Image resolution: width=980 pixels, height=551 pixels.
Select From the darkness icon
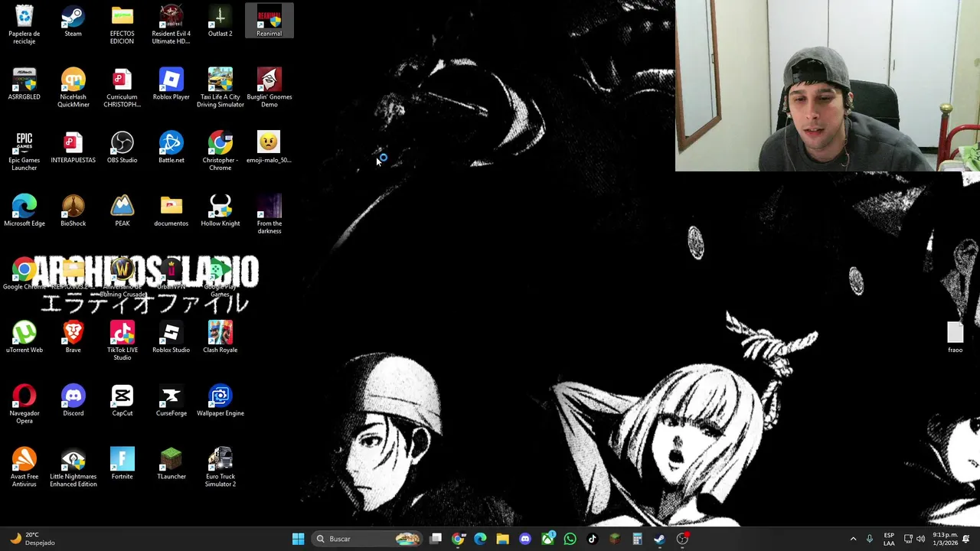[x=269, y=215]
